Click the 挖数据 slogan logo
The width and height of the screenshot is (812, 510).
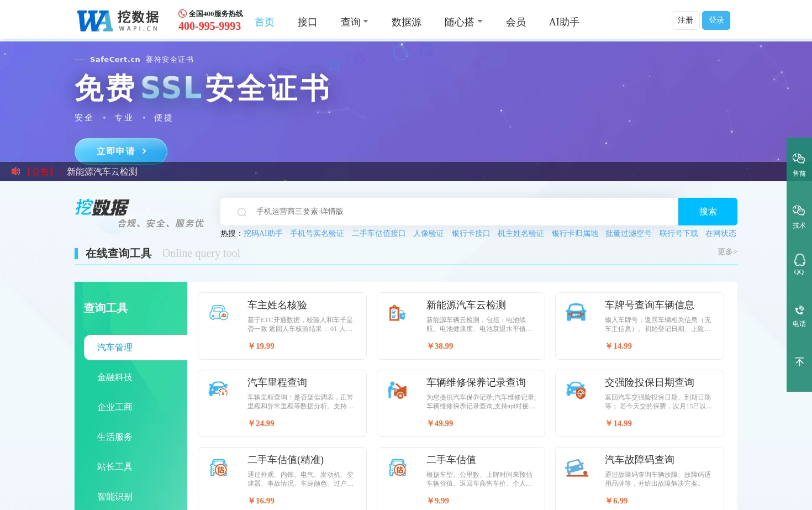139,213
